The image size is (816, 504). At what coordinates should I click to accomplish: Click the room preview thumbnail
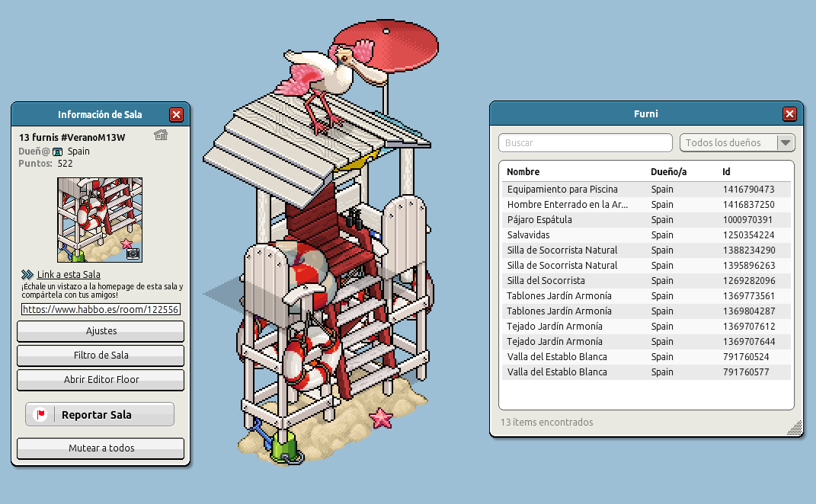(x=100, y=220)
